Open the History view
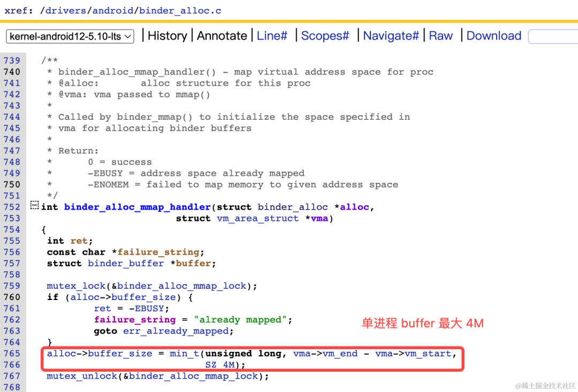Viewport: 578px width, 392px height. 168,36
